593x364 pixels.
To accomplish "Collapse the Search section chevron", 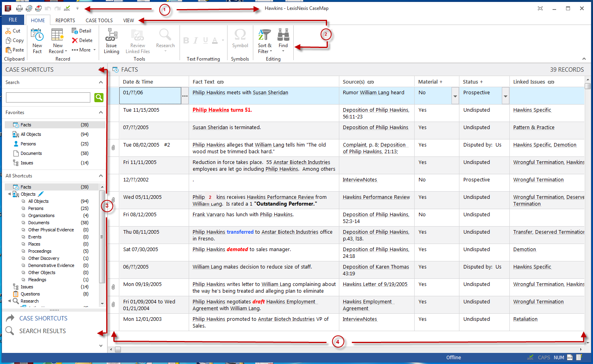I will click(101, 82).
